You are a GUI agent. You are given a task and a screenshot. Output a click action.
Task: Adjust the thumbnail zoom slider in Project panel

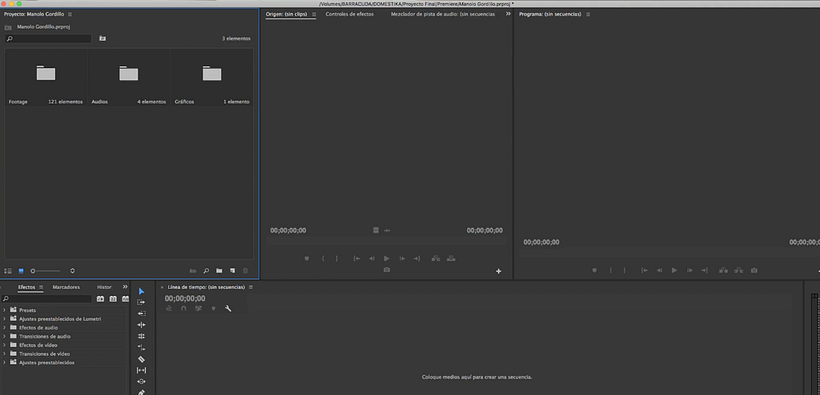click(x=45, y=271)
